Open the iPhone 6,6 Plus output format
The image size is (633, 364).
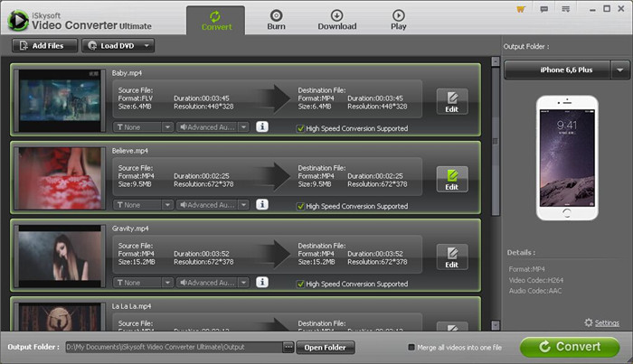tap(558, 70)
